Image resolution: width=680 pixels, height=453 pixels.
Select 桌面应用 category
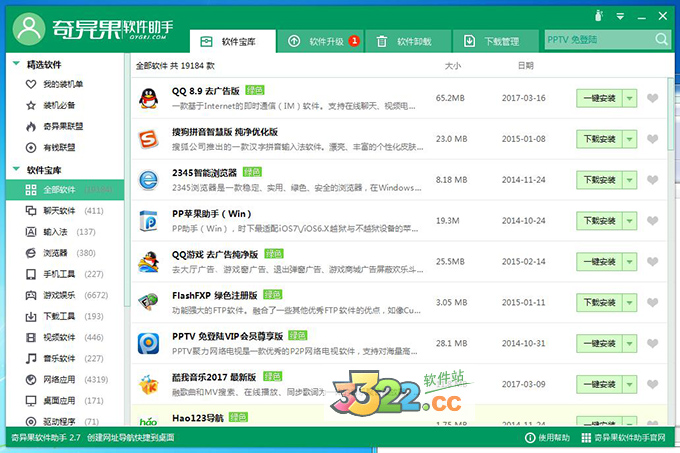65,401
